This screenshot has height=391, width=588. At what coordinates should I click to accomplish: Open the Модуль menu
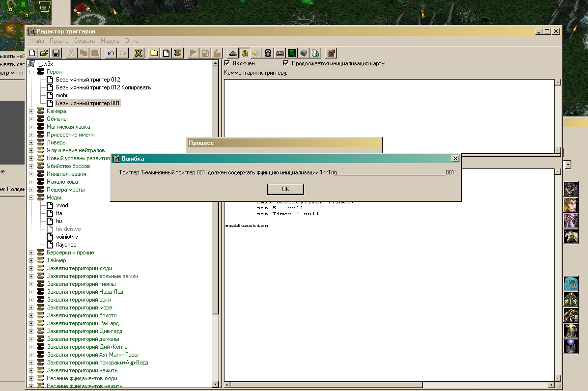[x=110, y=41]
